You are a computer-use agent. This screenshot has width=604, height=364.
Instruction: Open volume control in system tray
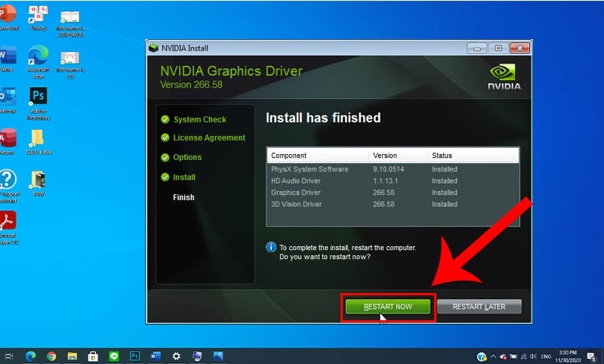534,356
